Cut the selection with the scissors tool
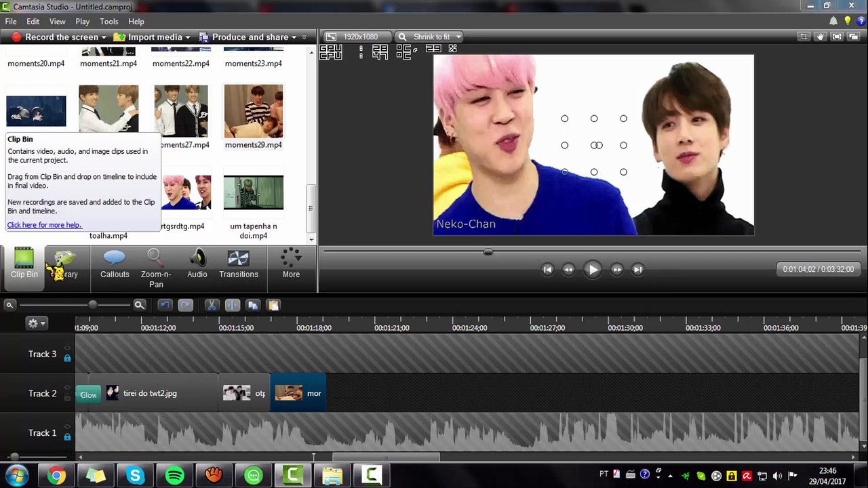 pyautogui.click(x=212, y=305)
